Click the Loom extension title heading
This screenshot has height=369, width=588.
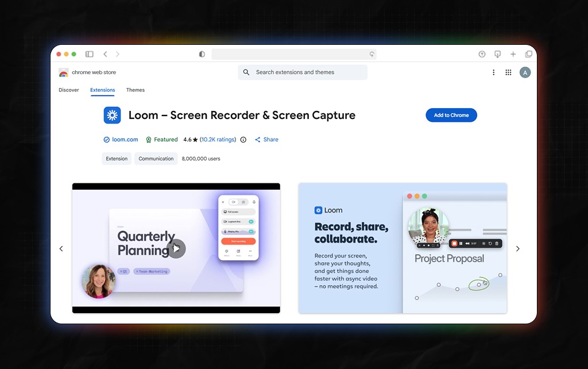click(242, 116)
